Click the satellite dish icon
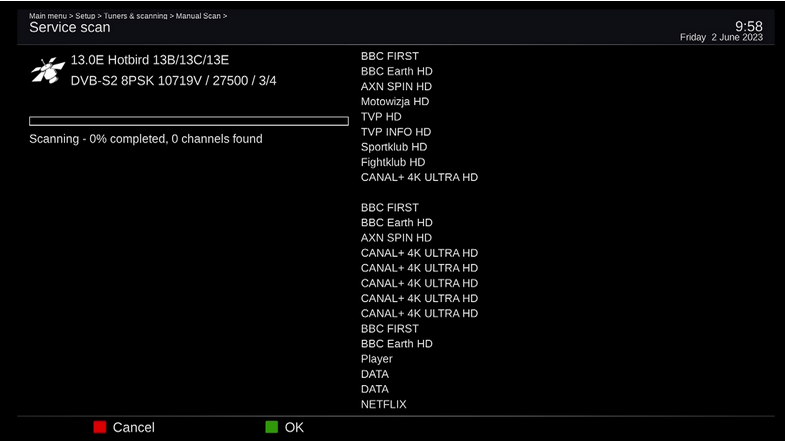Viewport: 785px width, 441px height. (48, 70)
